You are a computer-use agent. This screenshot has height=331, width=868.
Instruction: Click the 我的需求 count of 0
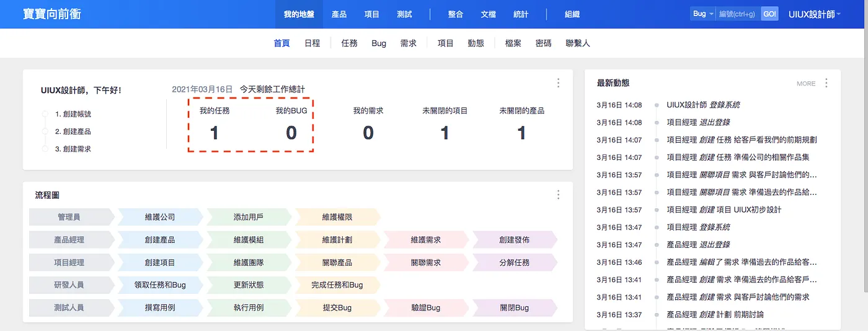(x=368, y=133)
